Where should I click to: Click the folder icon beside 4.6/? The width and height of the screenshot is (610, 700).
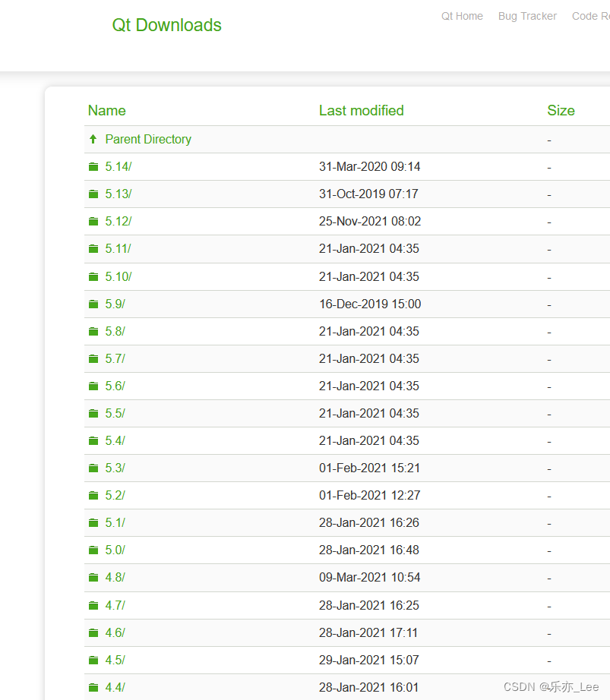(93, 632)
